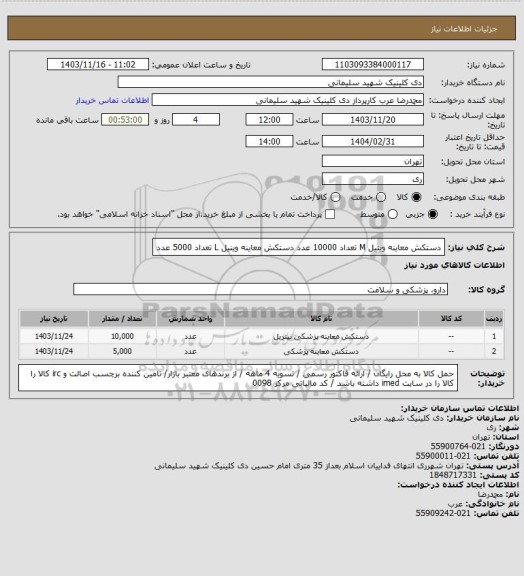Screen dimensions: 524x576
Task: Click the buyer organization name field
Action: coord(270,82)
